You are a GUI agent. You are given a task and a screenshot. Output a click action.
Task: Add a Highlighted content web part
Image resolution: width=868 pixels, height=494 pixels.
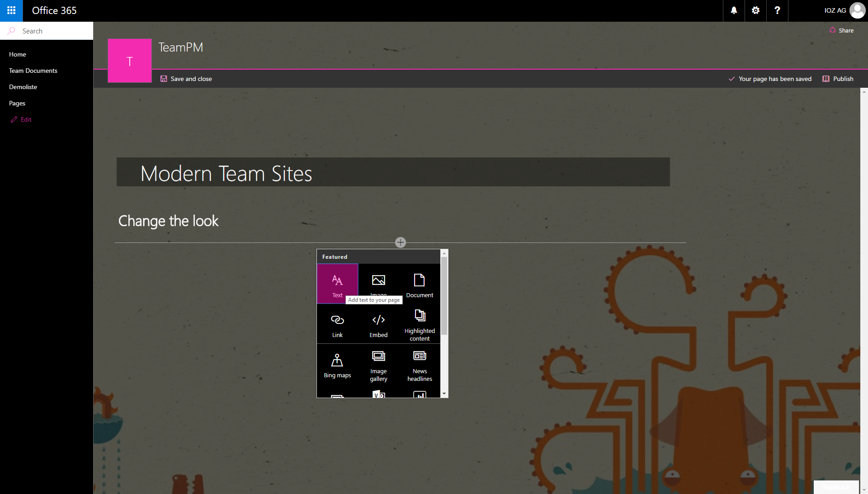point(420,324)
